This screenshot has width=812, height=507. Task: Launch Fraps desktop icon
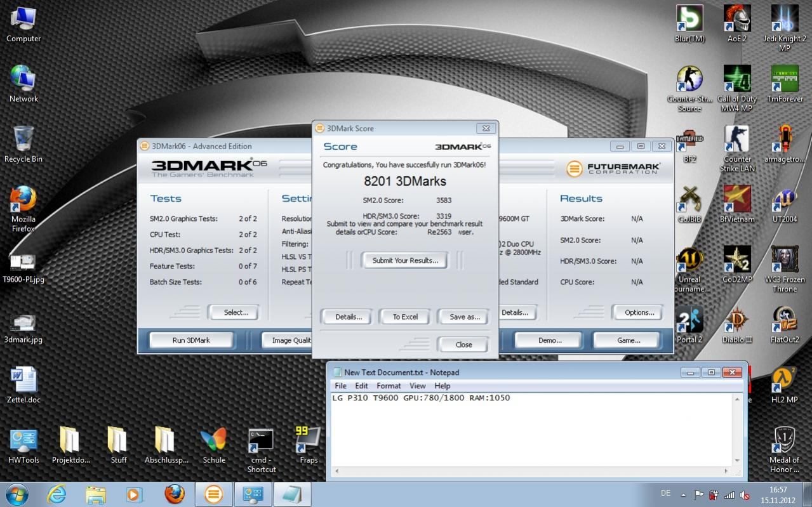coord(309,444)
